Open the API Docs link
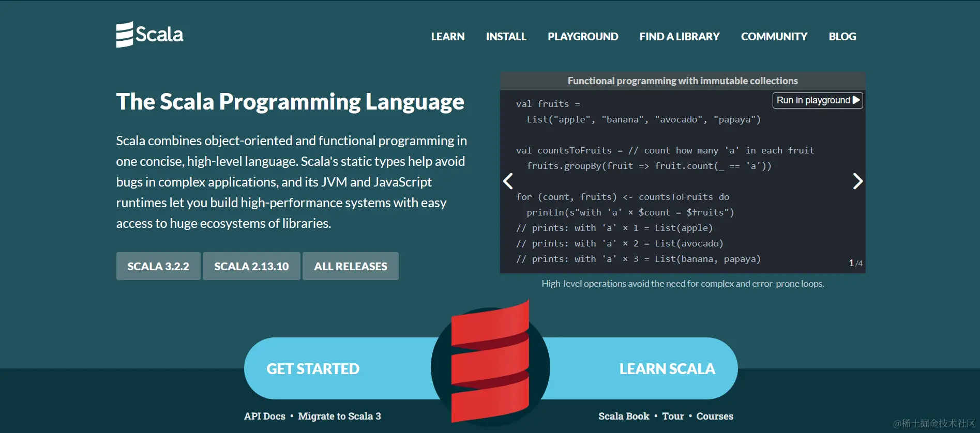The width and height of the screenshot is (980, 433). coord(265,416)
